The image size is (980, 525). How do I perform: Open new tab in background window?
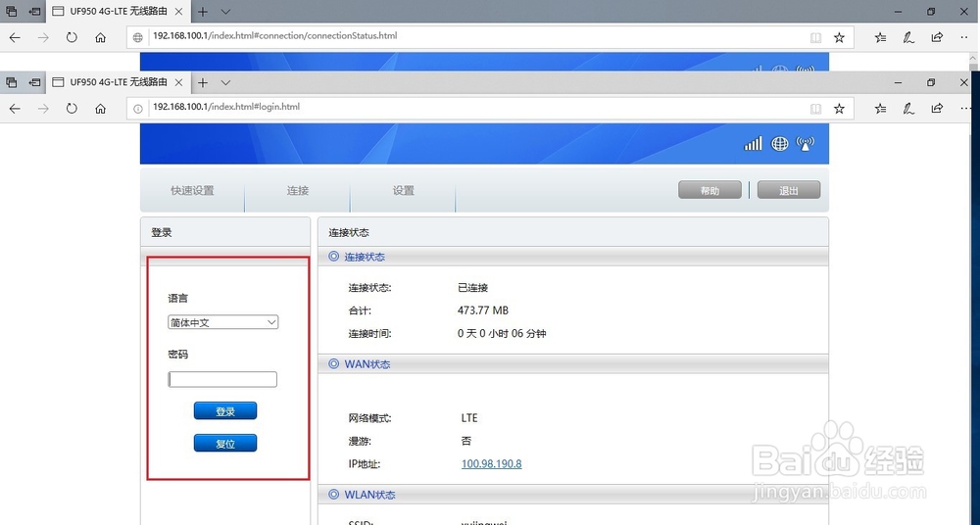click(203, 11)
